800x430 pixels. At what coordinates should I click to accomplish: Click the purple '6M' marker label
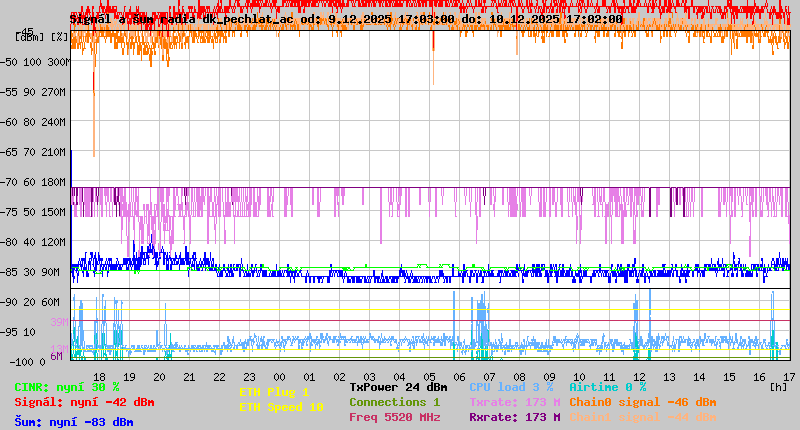[56, 356]
